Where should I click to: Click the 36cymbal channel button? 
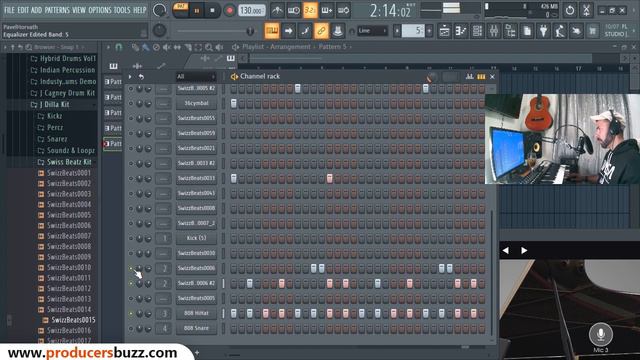pyautogui.click(x=196, y=103)
